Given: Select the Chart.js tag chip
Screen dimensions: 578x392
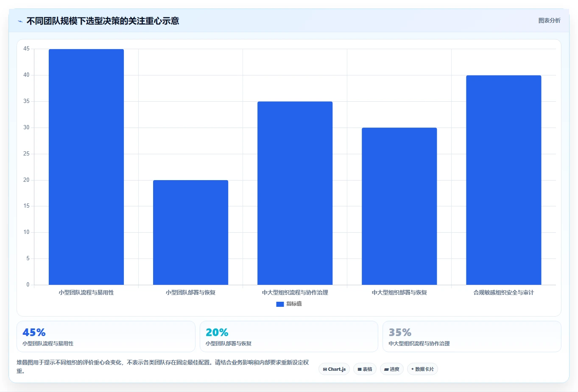Looking at the screenshot, I should (334, 369).
